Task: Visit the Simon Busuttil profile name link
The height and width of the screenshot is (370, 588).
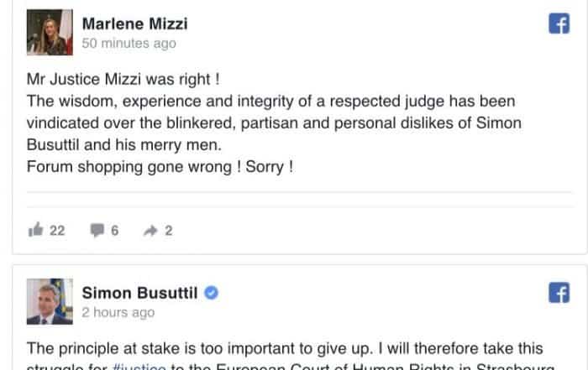Action: (141, 292)
